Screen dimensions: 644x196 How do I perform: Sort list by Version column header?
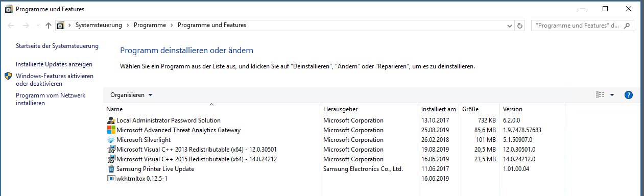point(533,109)
